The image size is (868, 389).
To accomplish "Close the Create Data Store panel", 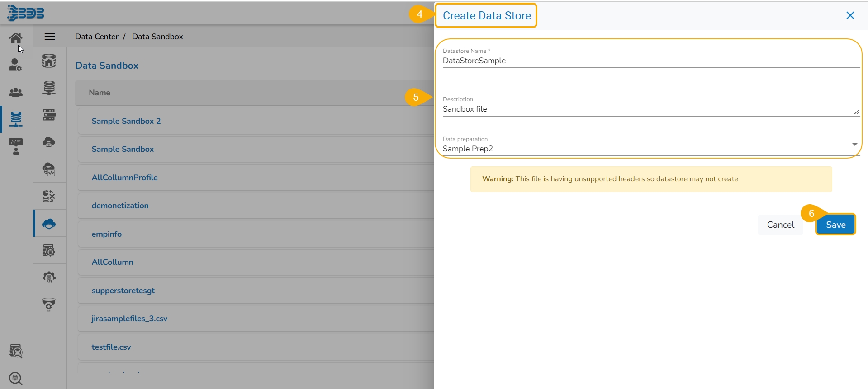I will [850, 15].
